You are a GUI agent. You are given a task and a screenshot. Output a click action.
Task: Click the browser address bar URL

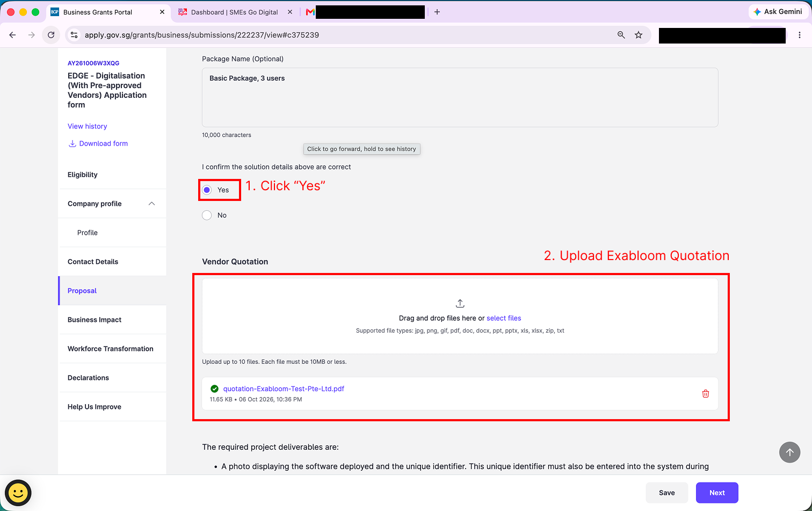tap(202, 35)
